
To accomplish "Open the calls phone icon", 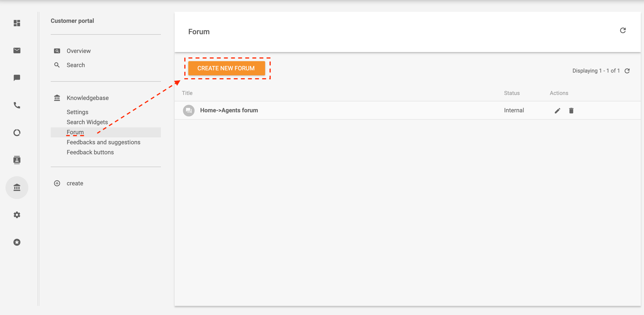I will pos(17,105).
